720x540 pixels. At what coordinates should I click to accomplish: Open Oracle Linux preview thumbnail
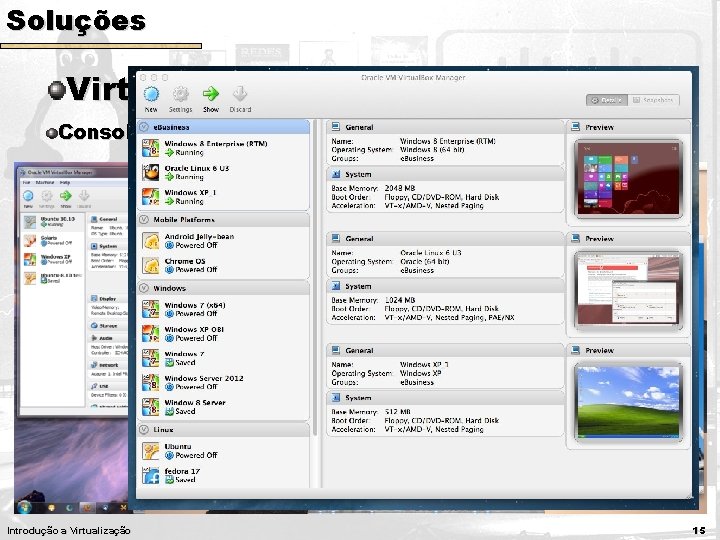pyautogui.click(x=628, y=290)
